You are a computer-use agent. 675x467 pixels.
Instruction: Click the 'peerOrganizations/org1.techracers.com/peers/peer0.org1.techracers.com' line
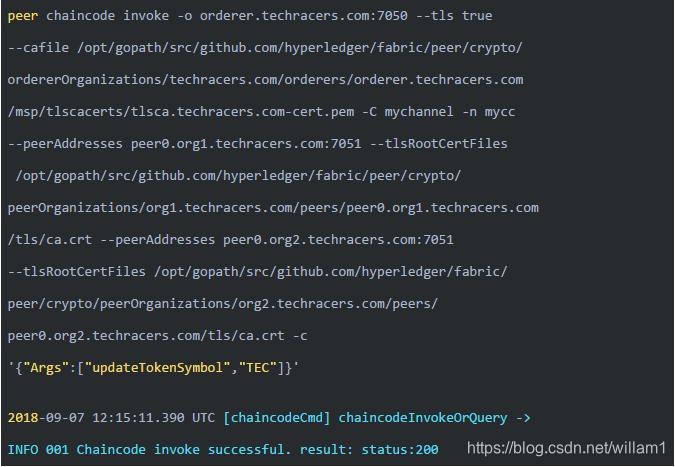[273, 208]
